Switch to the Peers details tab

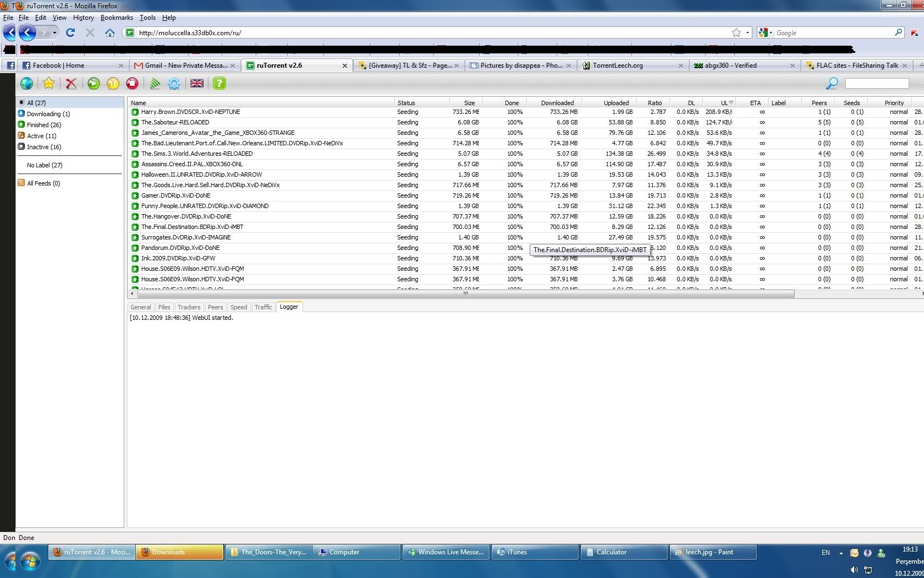(x=215, y=307)
